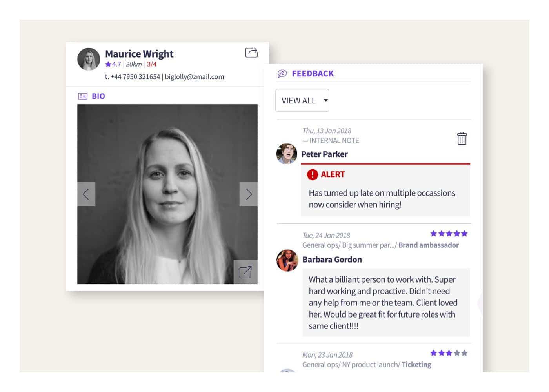Click the FEEDBACK speech bubble icon
Image resolution: width=549 pixels, height=392 pixels.
pyautogui.click(x=282, y=74)
